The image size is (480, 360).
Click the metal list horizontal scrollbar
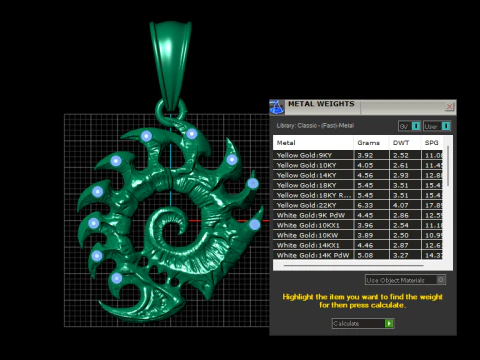click(354, 266)
